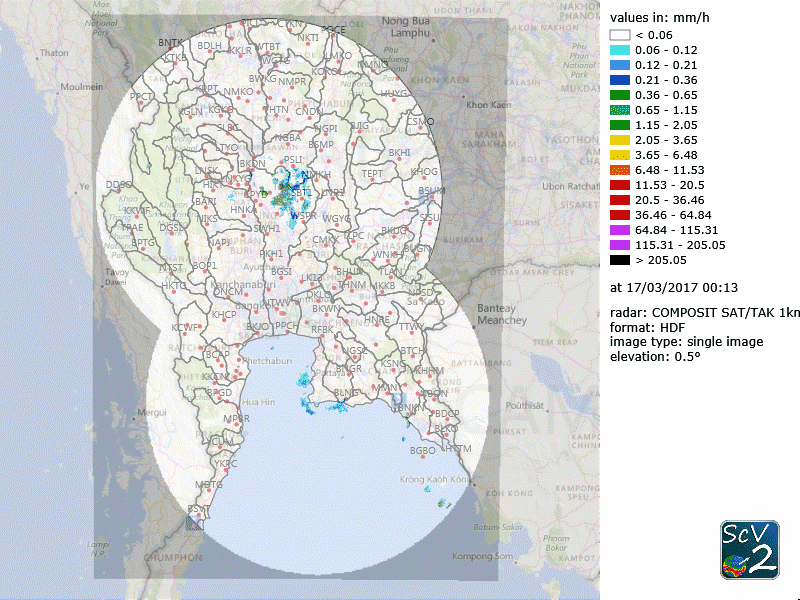Viewport: 800px width, 600px height.
Task: Pick the dark blue 0.21 - 0.36 swatch
Action: [620, 80]
